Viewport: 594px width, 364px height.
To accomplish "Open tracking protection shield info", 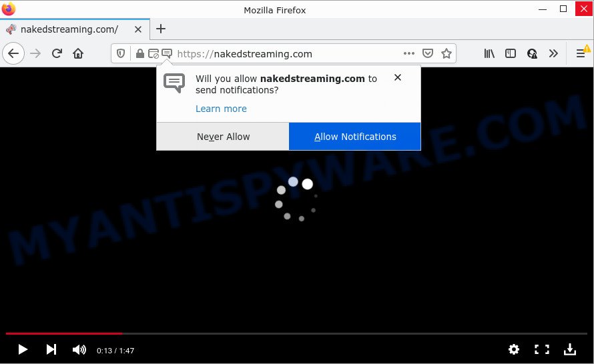I will point(120,54).
